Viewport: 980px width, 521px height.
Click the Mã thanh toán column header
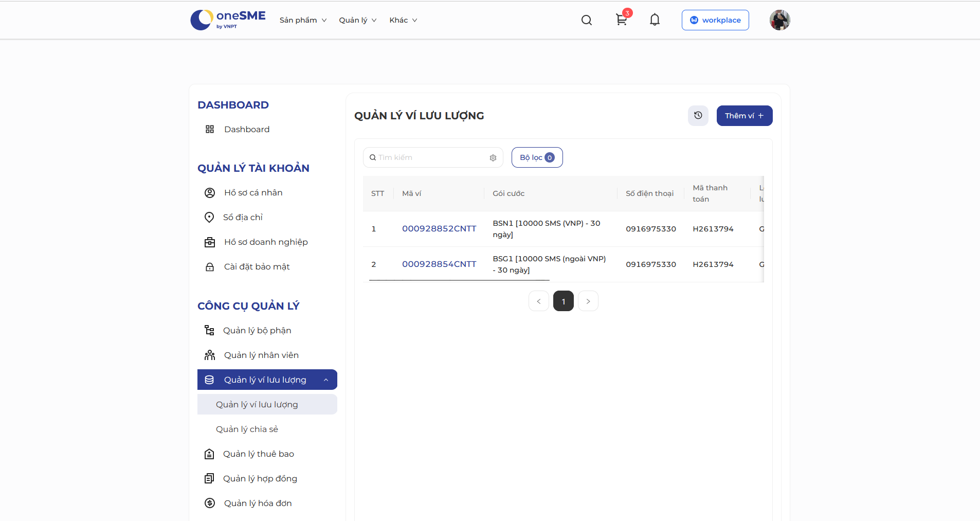pyautogui.click(x=717, y=194)
